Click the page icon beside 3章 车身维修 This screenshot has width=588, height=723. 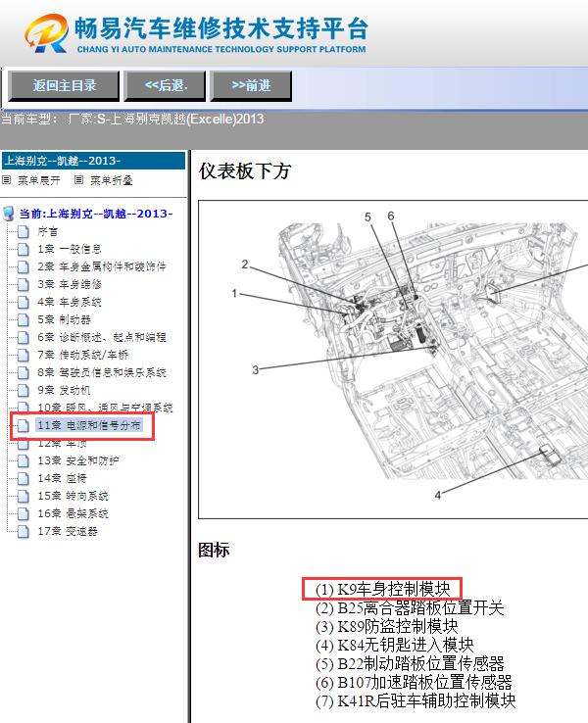point(24,284)
